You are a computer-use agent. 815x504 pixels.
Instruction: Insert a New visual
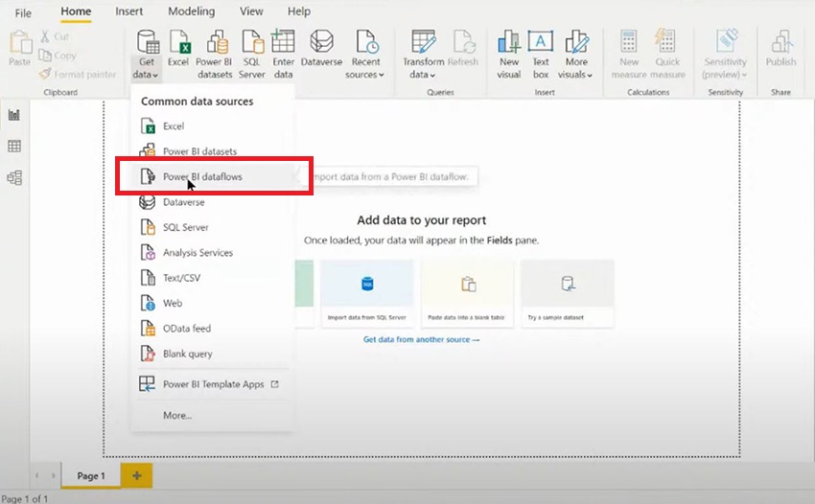click(x=509, y=55)
